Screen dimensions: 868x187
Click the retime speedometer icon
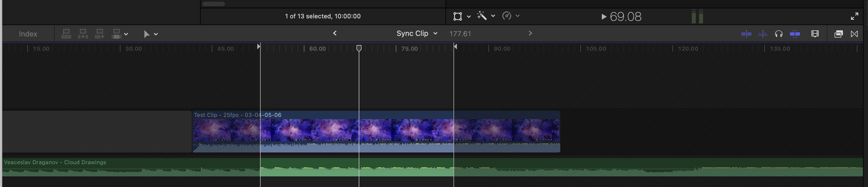pyautogui.click(x=507, y=16)
